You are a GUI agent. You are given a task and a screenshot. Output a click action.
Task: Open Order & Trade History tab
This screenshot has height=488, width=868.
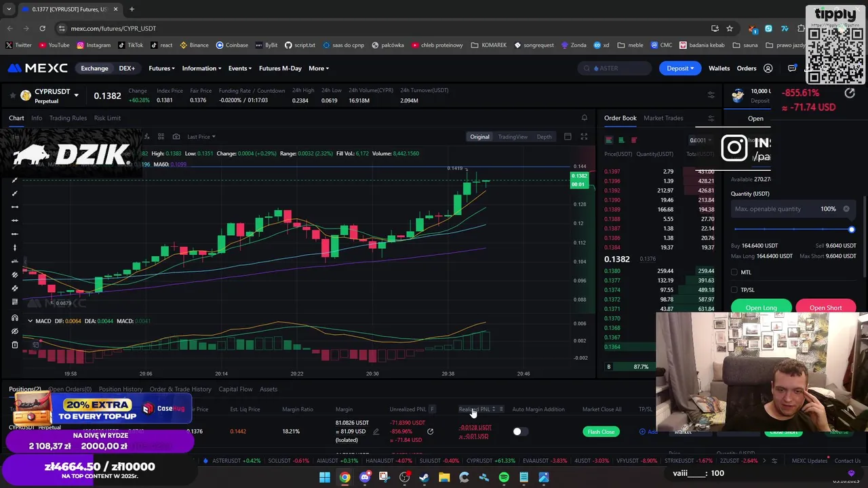pyautogui.click(x=180, y=390)
